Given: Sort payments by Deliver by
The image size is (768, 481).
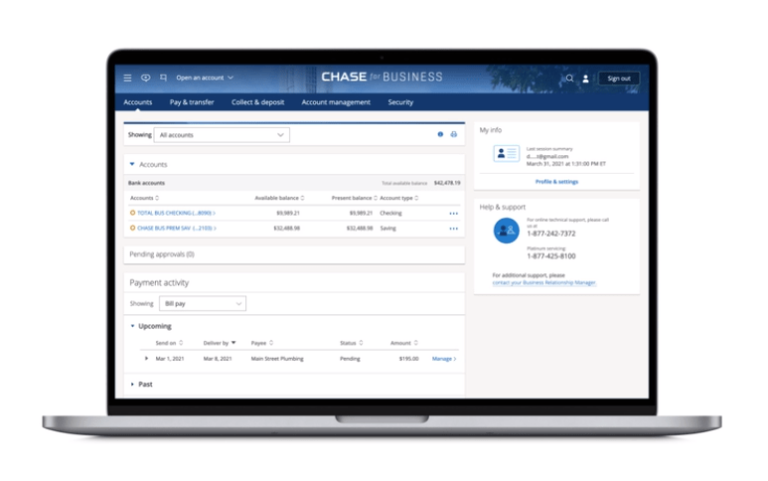Looking at the screenshot, I should [x=219, y=343].
